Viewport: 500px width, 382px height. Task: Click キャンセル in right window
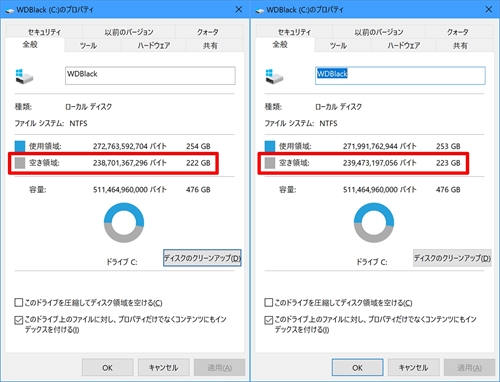414,368
